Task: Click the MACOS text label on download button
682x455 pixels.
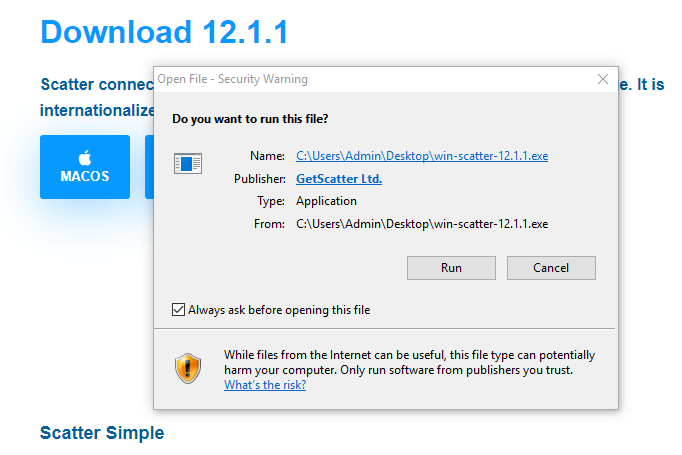Action: tap(85, 176)
